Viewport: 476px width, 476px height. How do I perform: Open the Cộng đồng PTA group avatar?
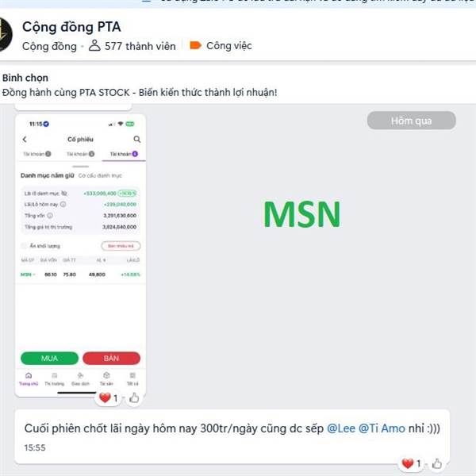(x=6, y=34)
